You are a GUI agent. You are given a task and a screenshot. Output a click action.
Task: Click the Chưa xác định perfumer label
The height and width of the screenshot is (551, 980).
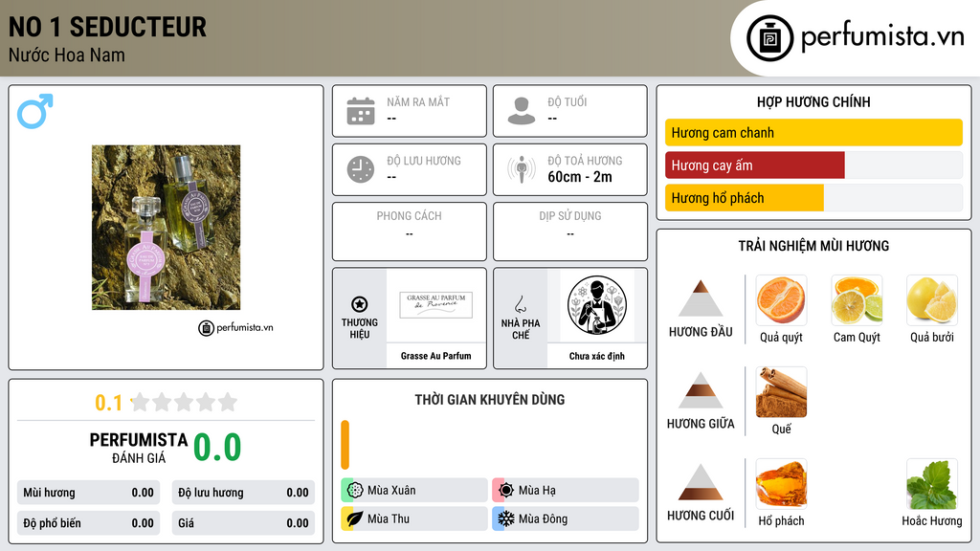[x=597, y=356]
